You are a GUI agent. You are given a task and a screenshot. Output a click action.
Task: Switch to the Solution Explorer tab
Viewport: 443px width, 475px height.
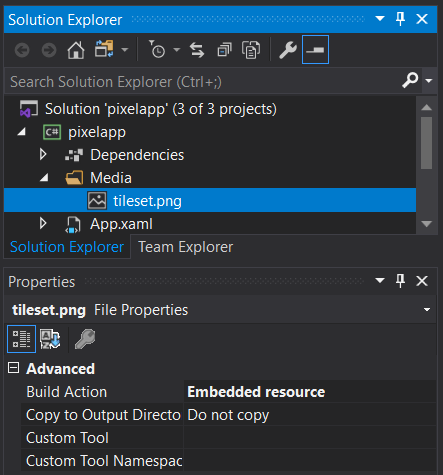(x=67, y=247)
